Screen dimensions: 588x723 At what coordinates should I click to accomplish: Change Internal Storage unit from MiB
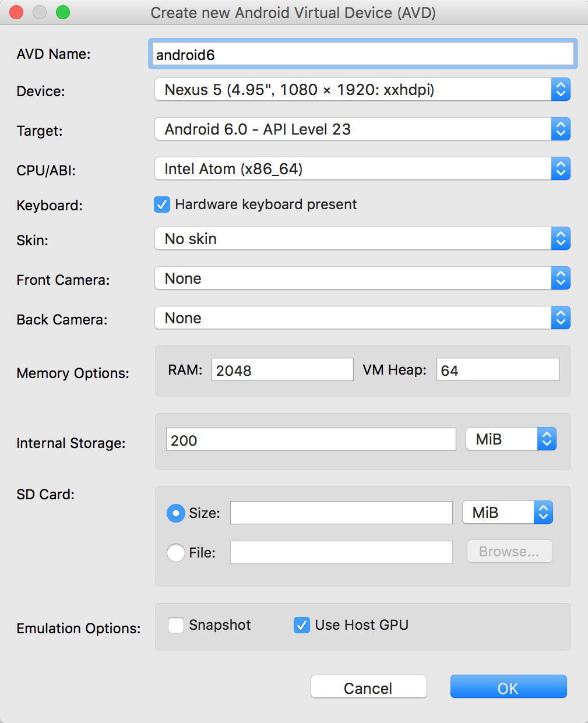tap(511, 439)
